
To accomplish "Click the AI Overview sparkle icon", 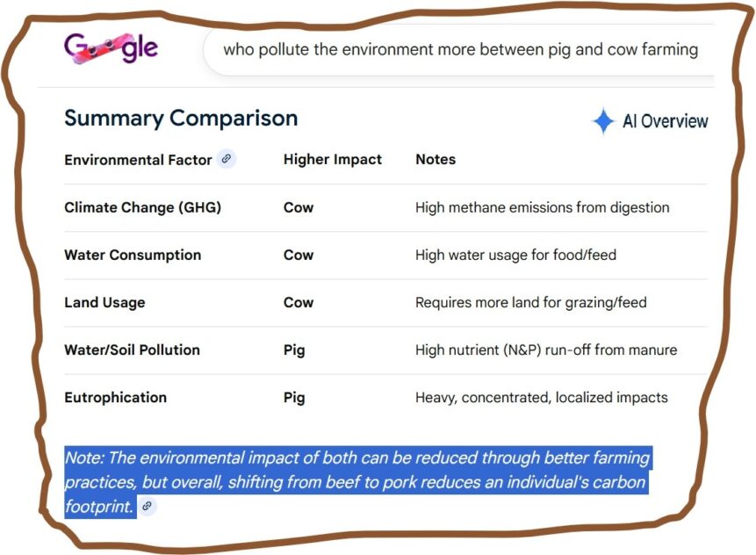I will coord(602,121).
